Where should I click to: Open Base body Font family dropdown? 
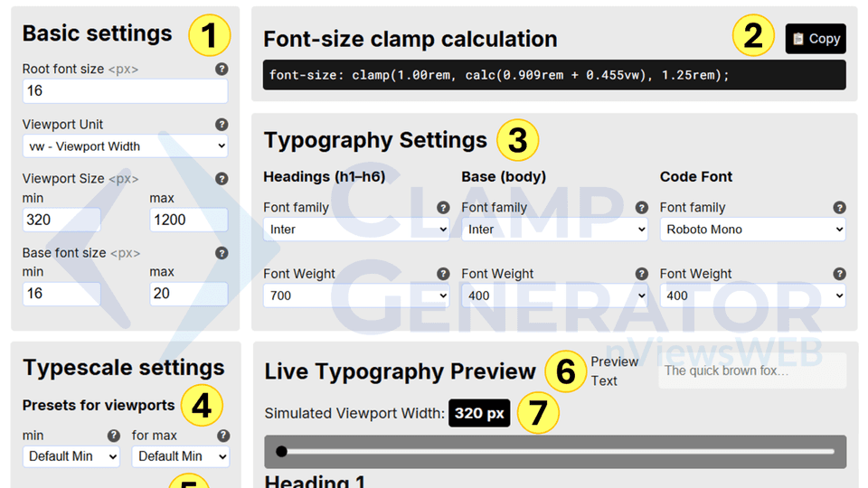[554, 229]
